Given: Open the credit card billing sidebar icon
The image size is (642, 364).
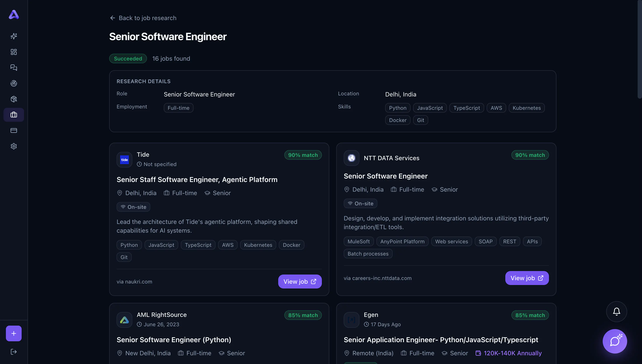Looking at the screenshot, I should pyautogui.click(x=14, y=130).
